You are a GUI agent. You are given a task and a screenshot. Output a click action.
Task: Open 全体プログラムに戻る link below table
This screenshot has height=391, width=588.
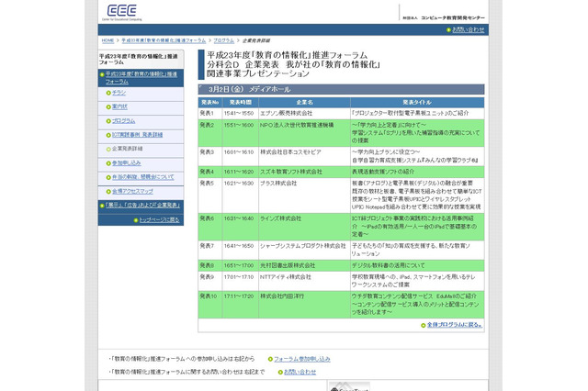455,325
